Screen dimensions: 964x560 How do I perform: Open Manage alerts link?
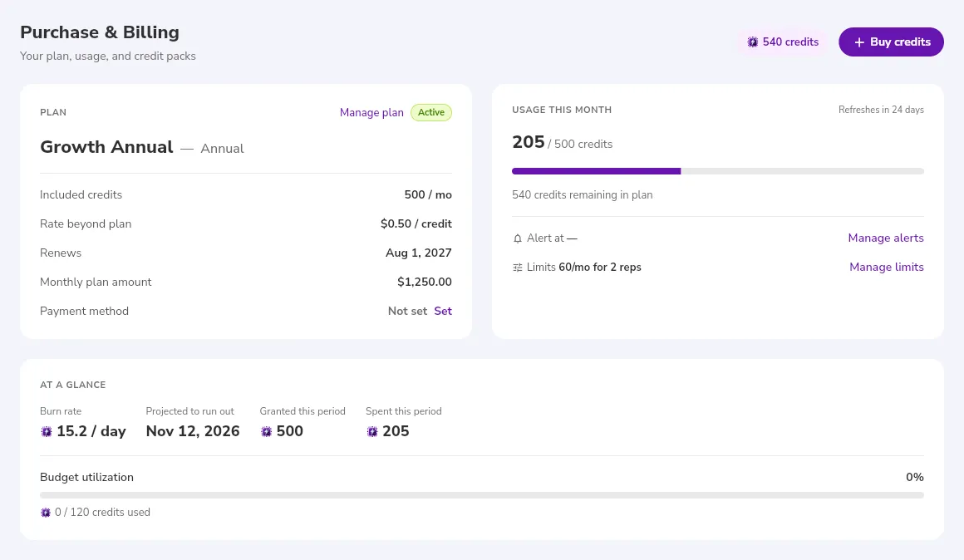pyautogui.click(x=885, y=238)
